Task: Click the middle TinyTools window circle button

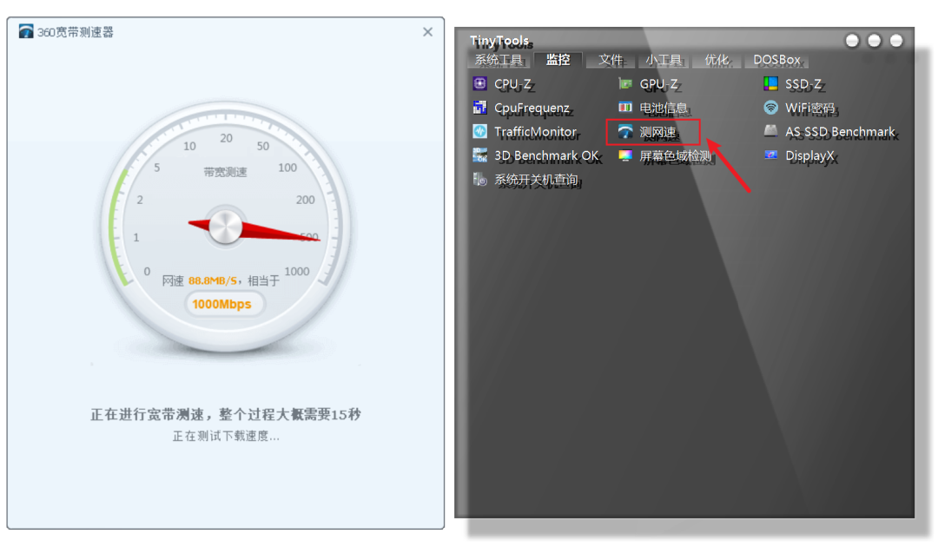Action: pos(874,40)
